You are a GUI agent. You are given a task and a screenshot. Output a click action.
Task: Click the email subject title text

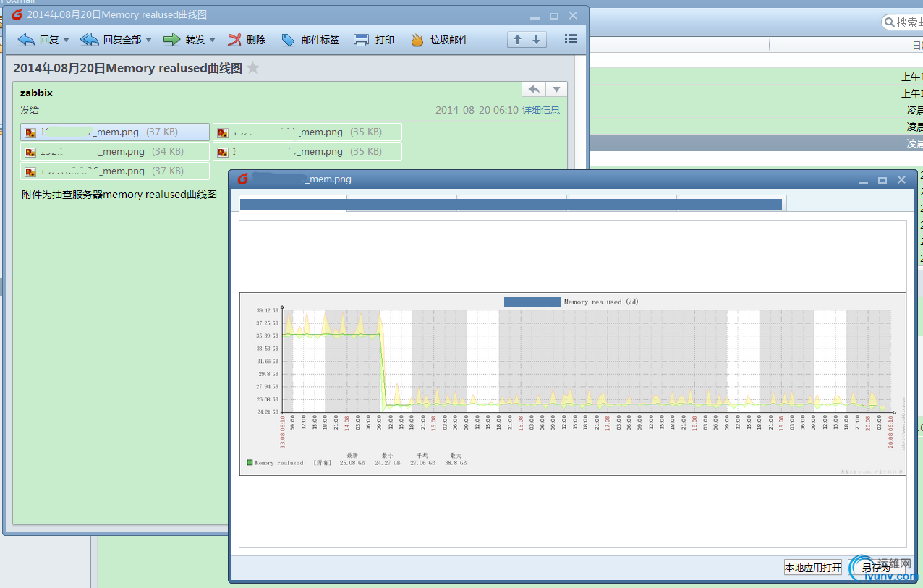(127, 68)
